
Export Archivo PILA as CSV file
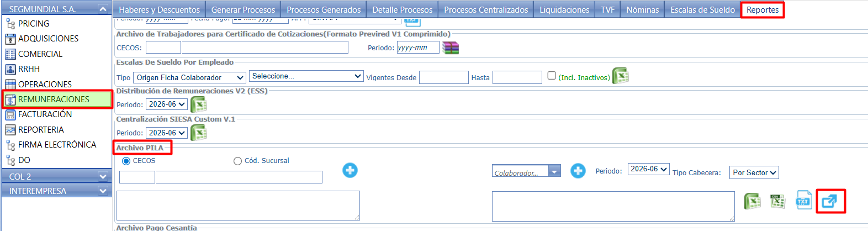(x=778, y=201)
